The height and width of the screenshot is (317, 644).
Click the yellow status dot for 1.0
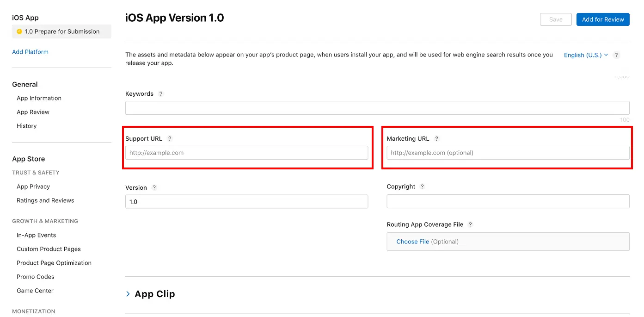click(19, 31)
